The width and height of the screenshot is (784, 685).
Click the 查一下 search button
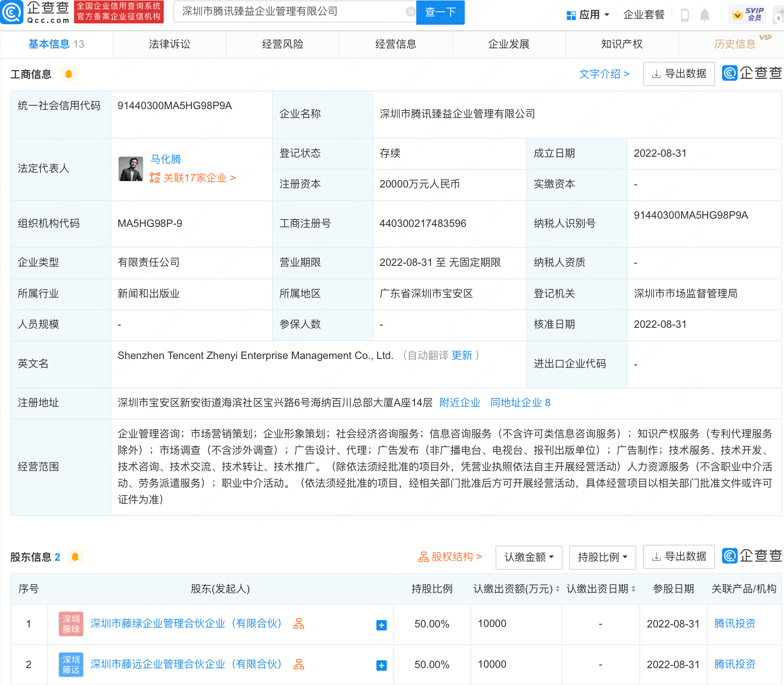point(440,13)
